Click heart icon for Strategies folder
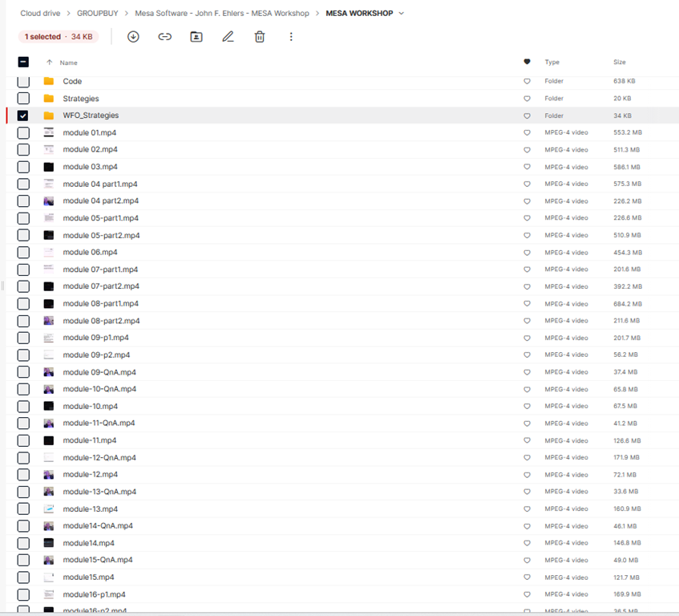This screenshot has width=679, height=616. tap(527, 99)
